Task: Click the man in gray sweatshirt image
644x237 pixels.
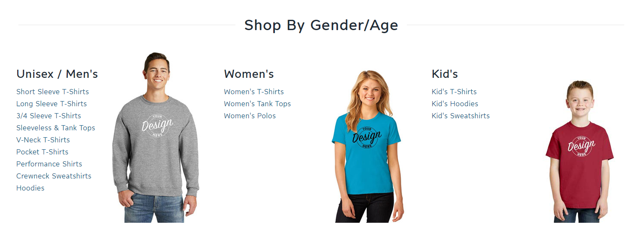Action: (x=156, y=138)
